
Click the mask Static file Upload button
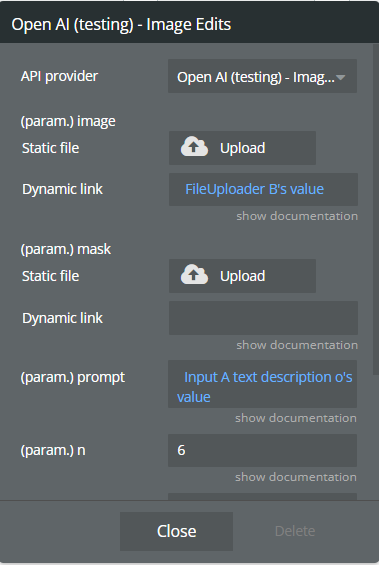coord(242,276)
